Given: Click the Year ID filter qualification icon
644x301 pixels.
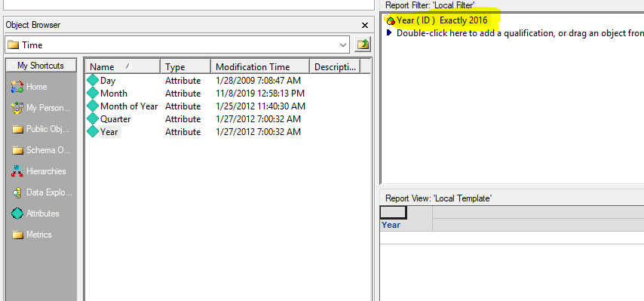Looking at the screenshot, I should 390,20.
